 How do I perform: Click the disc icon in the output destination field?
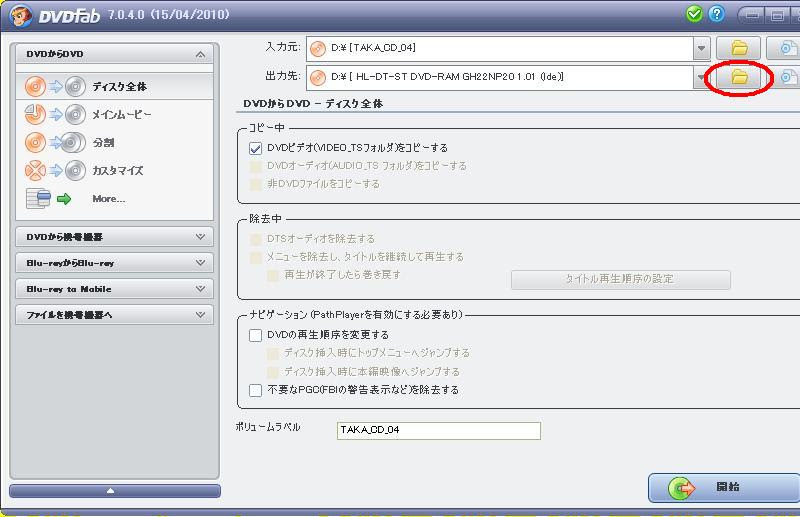(x=318, y=78)
